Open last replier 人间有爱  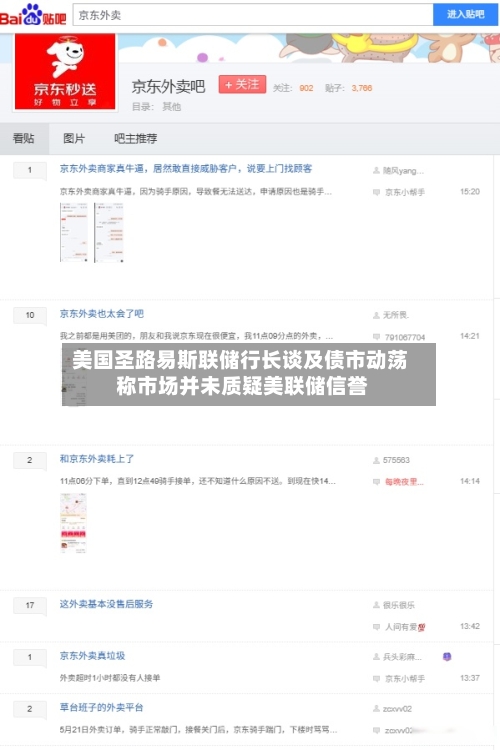point(405,627)
